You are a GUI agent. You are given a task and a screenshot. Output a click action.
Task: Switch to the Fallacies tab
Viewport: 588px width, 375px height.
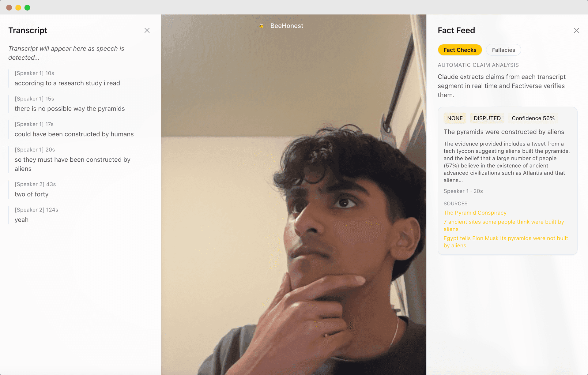(x=503, y=50)
